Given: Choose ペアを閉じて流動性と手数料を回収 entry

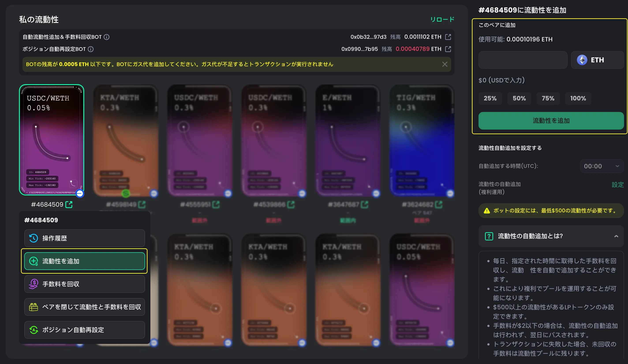Looking at the screenshot, I should point(84,307).
